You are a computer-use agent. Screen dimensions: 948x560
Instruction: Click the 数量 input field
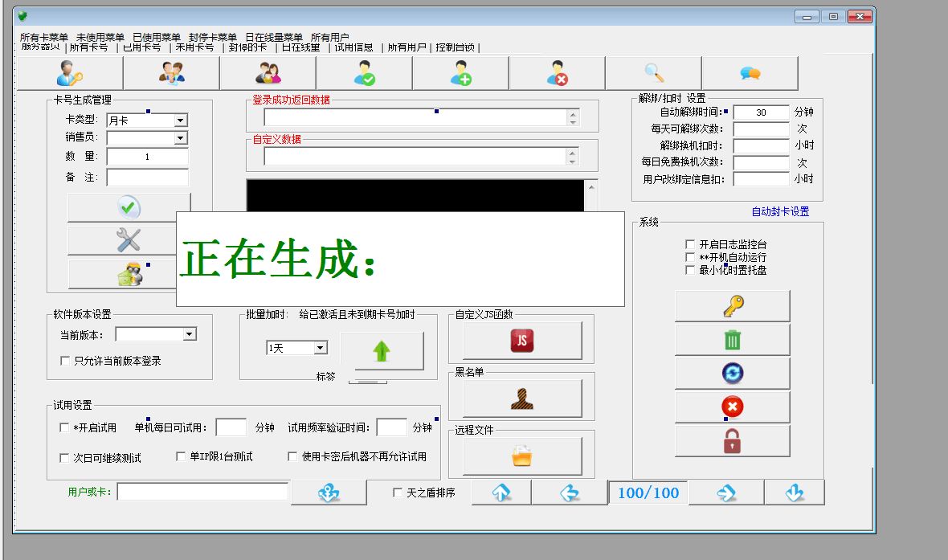[147, 157]
